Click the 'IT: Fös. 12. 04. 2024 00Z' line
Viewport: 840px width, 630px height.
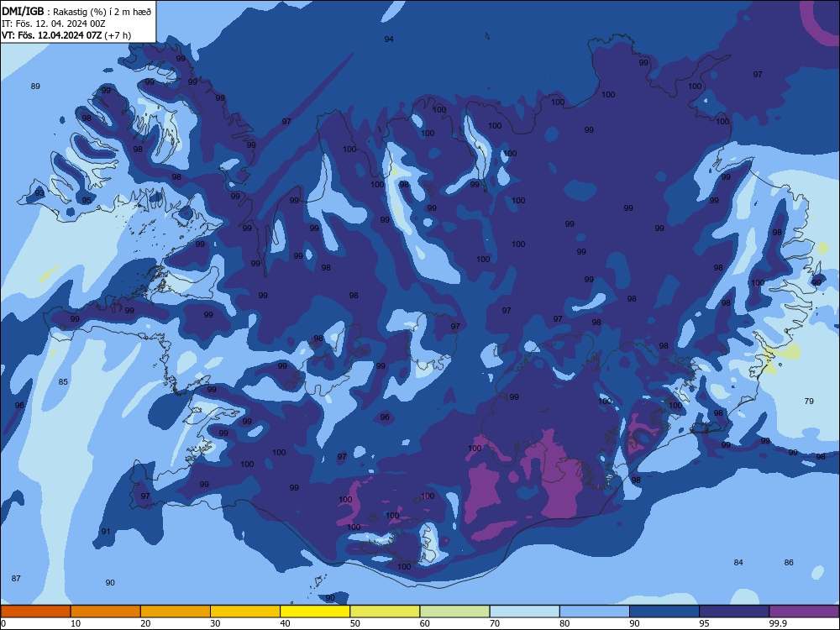[x=54, y=24]
